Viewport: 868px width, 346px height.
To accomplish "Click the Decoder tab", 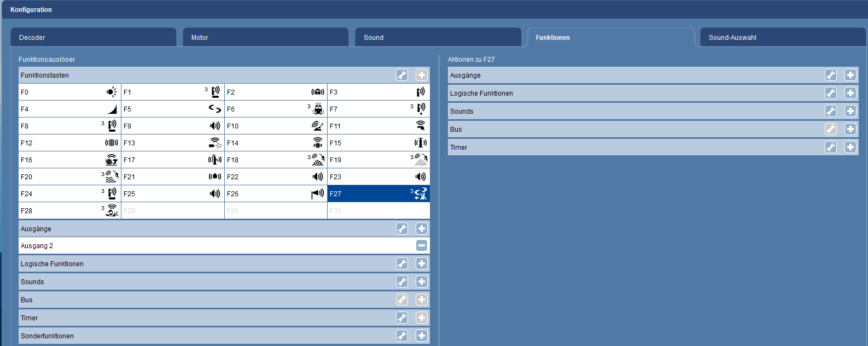I will point(93,38).
